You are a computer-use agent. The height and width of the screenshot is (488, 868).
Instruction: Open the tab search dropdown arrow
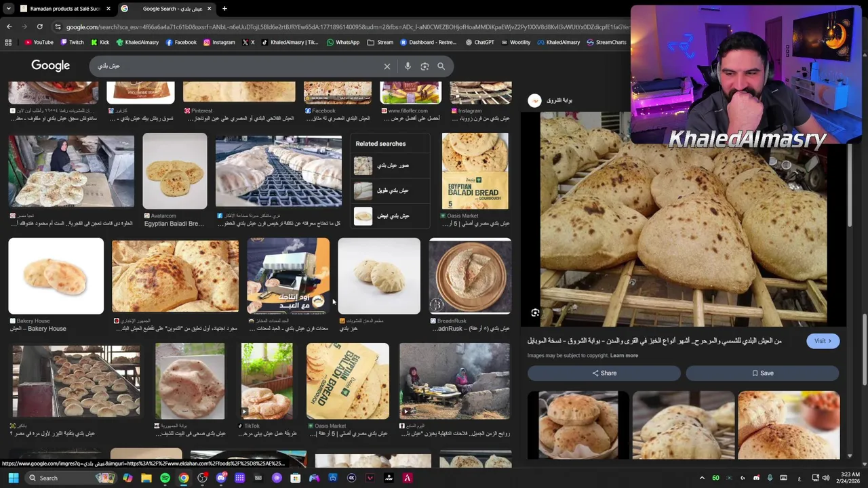pyautogui.click(x=7, y=9)
